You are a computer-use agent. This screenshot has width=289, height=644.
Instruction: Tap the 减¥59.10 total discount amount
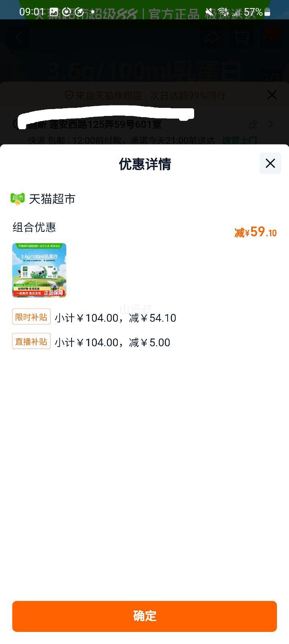coord(256,232)
